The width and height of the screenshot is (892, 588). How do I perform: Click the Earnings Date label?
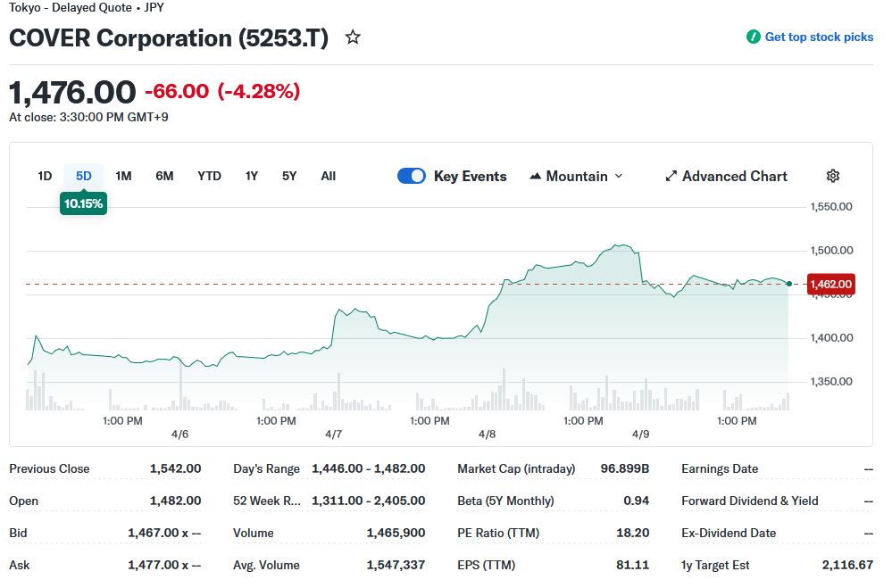click(x=720, y=469)
